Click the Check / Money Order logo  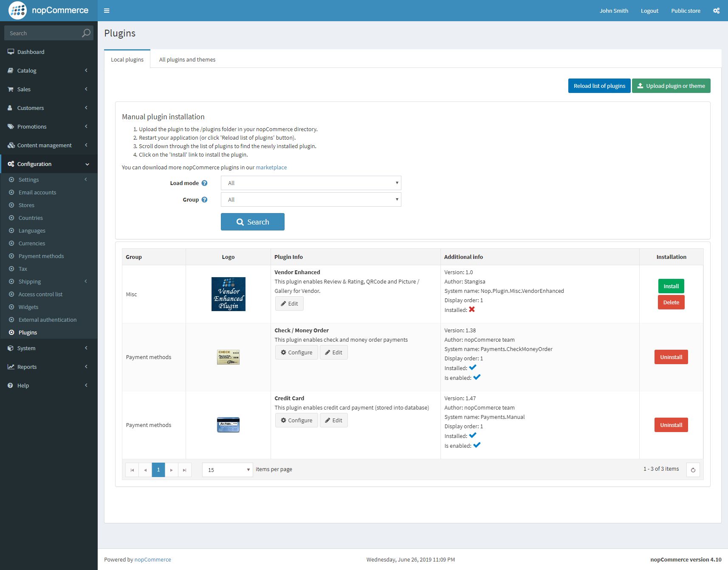pyautogui.click(x=228, y=357)
